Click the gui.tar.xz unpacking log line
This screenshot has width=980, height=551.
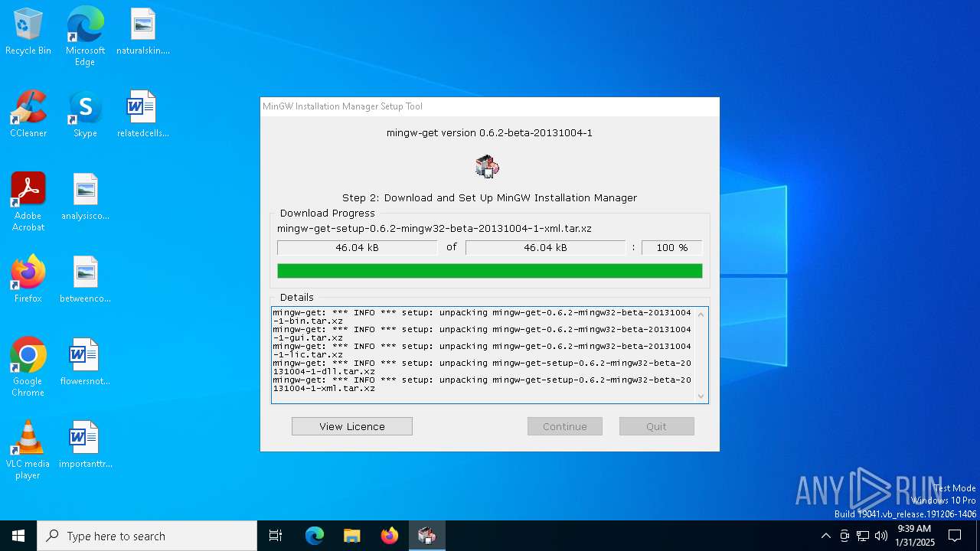click(x=482, y=334)
